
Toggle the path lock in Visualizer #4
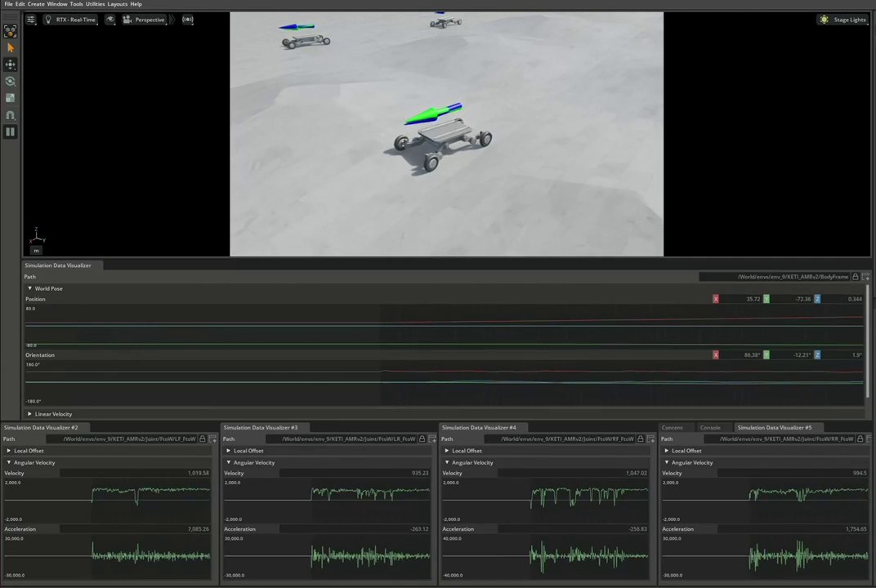(x=640, y=439)
